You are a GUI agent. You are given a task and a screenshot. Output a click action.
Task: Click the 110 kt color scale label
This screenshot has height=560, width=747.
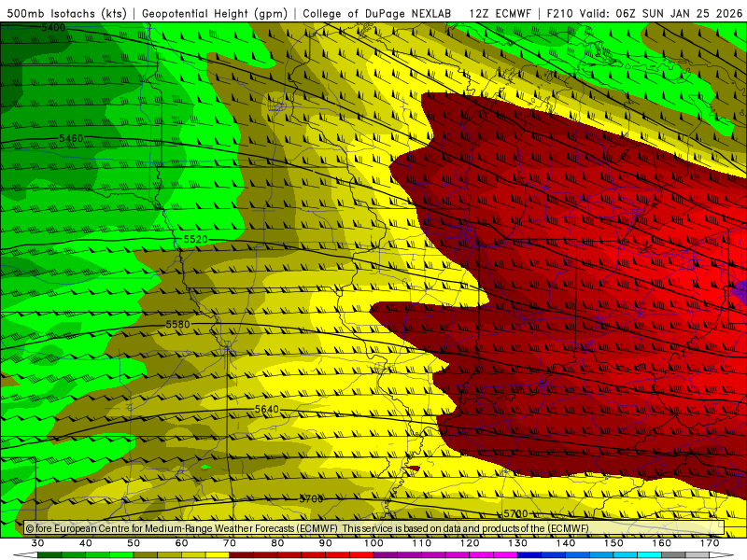tap(422, 543)
